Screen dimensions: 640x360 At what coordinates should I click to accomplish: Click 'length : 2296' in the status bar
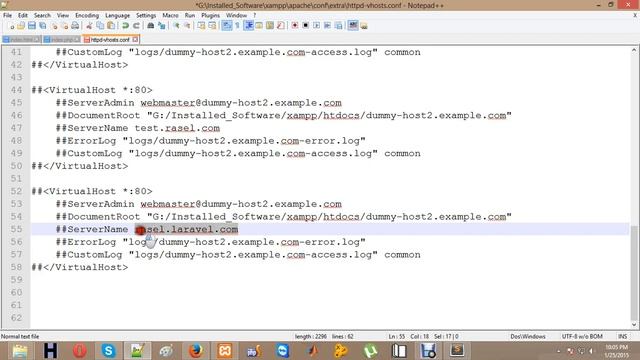tap(311, 337)
